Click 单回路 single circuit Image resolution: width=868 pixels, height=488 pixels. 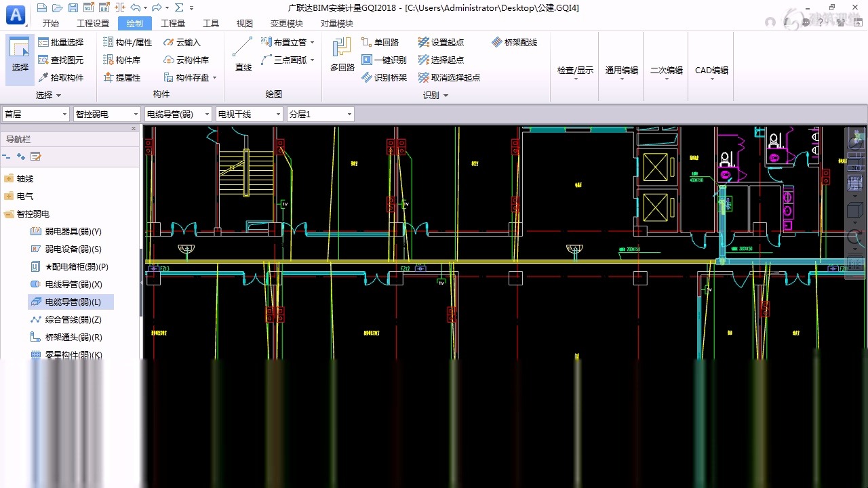coord(380,42)
